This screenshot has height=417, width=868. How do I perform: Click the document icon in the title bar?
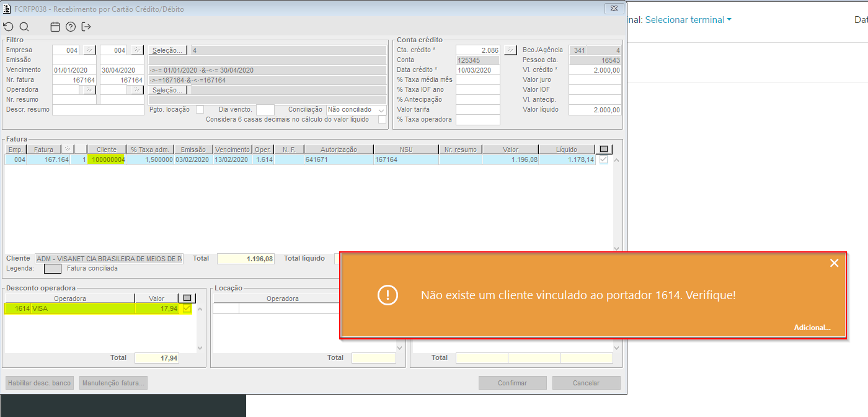(7, 9)
